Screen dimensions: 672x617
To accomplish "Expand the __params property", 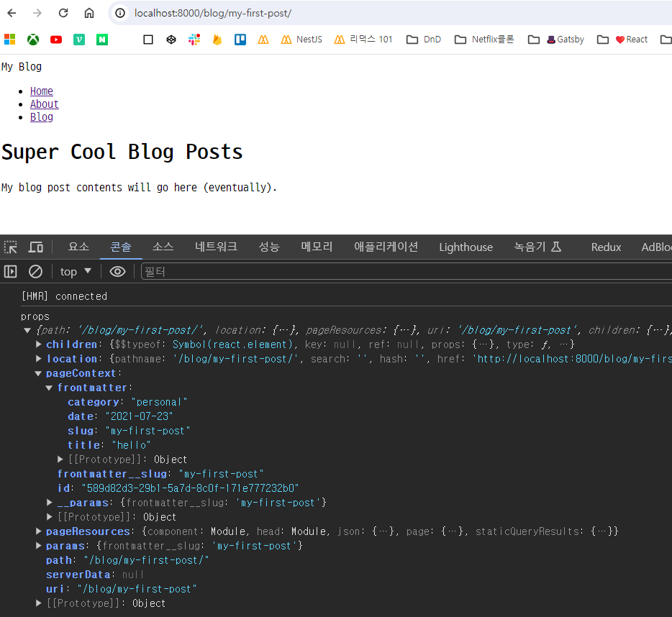I will coord(50,502).
